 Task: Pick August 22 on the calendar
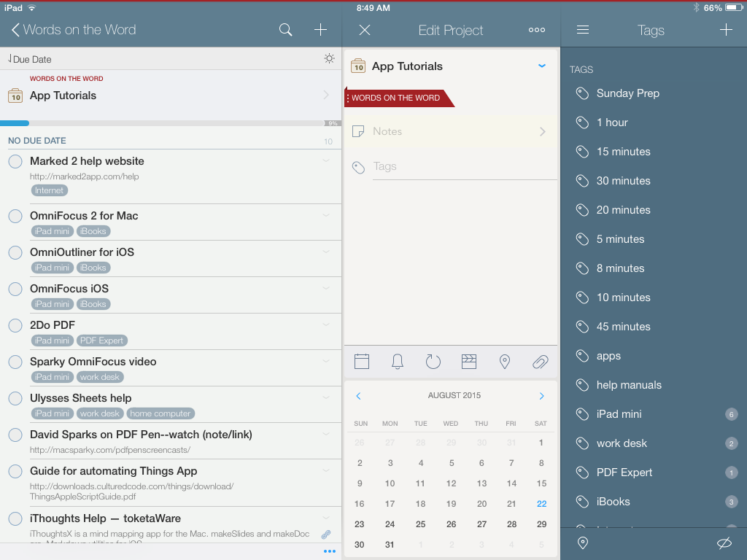[541, 504]
